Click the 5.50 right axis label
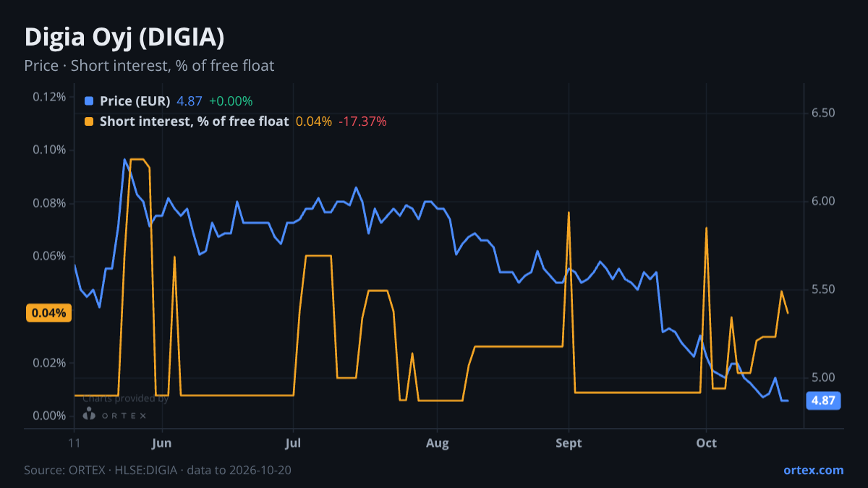Screen dimensions: 868x488 click(823, 289)
